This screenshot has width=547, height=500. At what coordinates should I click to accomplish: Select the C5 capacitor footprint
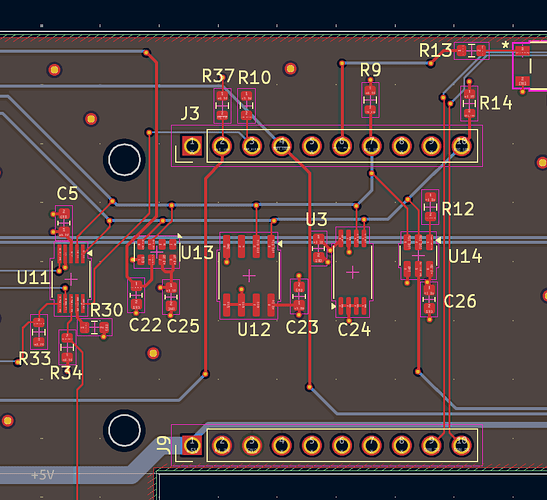click(64, 223)
